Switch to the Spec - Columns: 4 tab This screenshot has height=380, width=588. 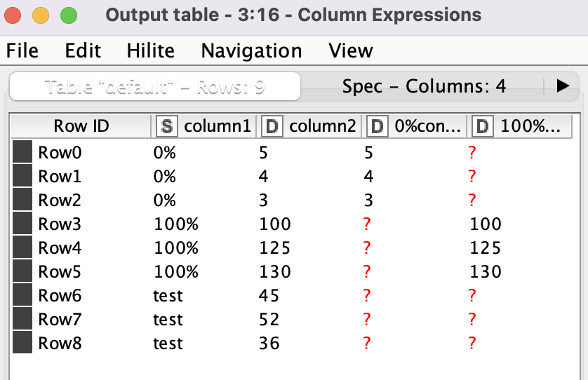click(424, 86)
